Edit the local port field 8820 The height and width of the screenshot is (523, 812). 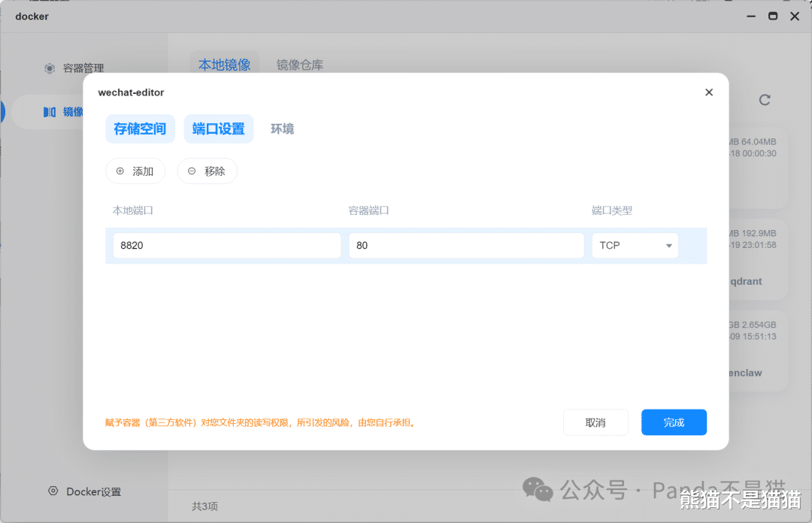click(227, 246)
